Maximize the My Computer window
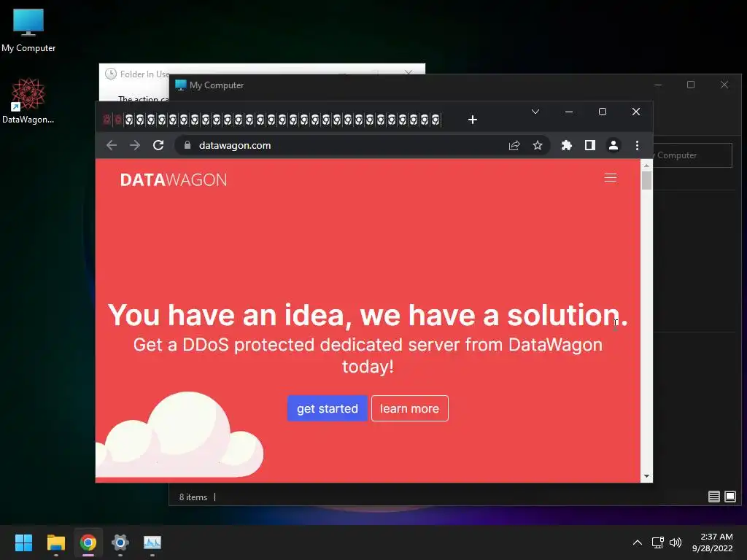This screenshot has height=560, width=747. (691, 85)
